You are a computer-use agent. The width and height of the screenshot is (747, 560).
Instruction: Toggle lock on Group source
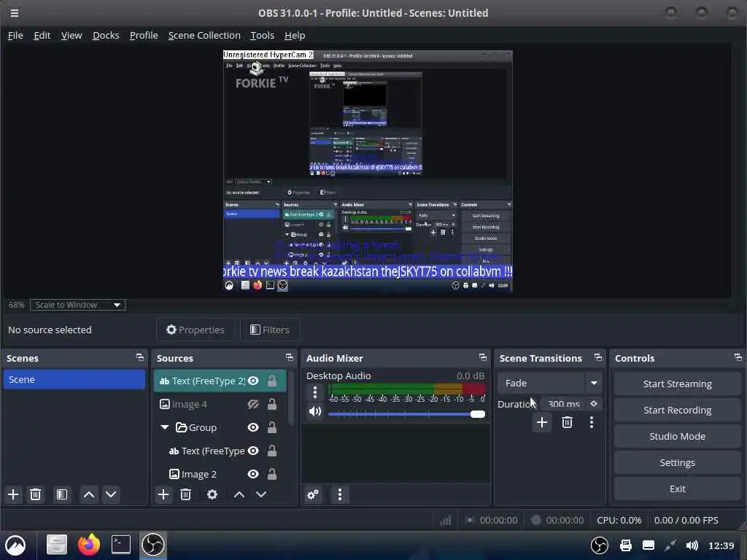pyautogui.click(x=272, y=427)
